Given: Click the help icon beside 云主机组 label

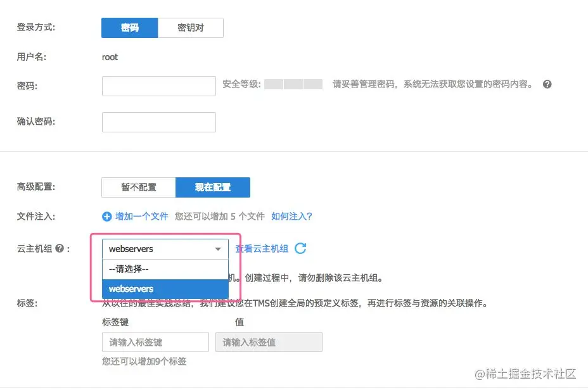Looking at the screenshot, I should 60,249.
